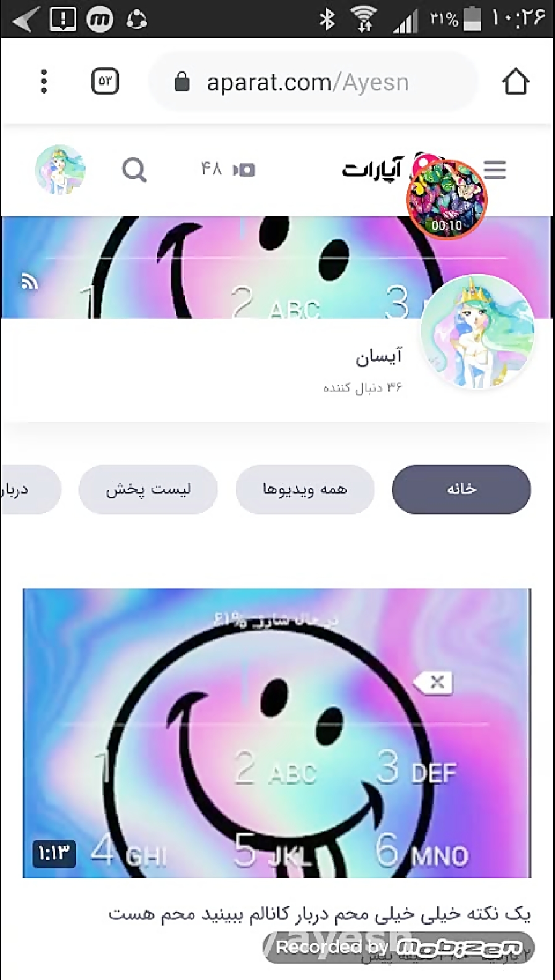Tap the Mobizen floating recording bubble
This screenshot has height=980, width=555.
click(447, 200)
